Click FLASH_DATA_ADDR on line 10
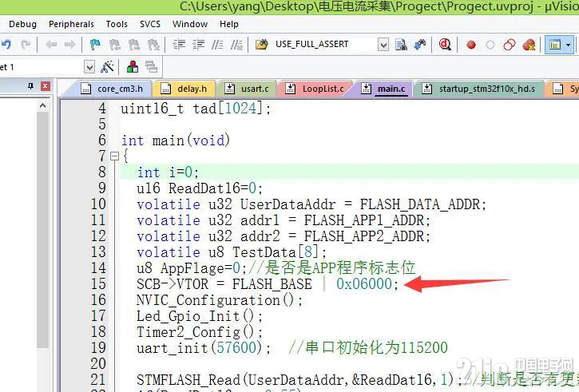 coord(420,204)
